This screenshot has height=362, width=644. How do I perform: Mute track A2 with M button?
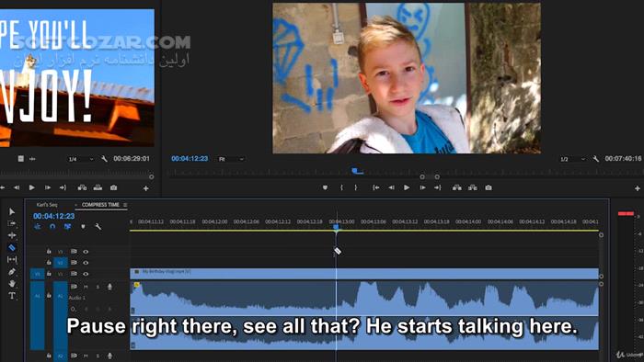[x=86, y=356]
